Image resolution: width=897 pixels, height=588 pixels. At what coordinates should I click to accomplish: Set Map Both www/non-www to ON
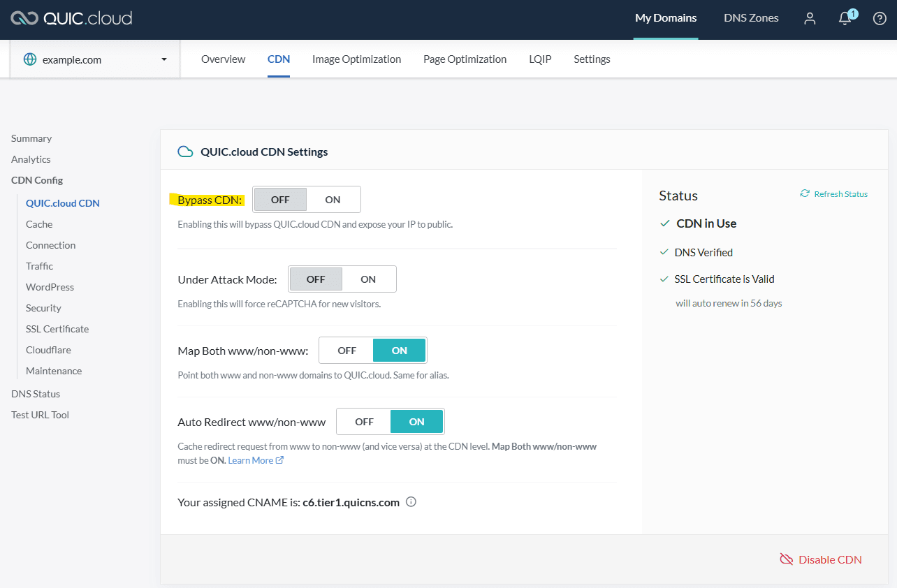(400, 351)
